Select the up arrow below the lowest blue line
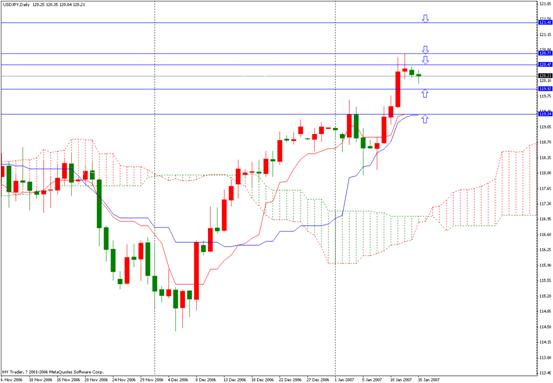The width and height of the screenshot is (553, 383). click(x=425, y=119)
